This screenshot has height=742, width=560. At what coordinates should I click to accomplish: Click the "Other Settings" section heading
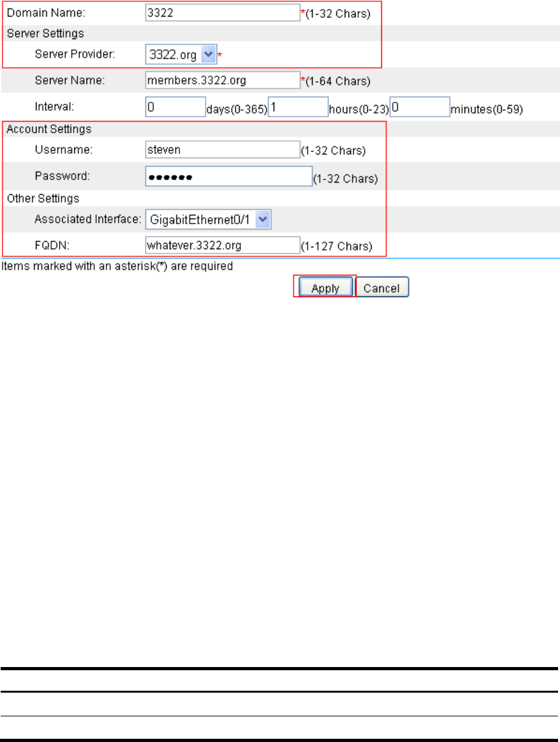43,199
